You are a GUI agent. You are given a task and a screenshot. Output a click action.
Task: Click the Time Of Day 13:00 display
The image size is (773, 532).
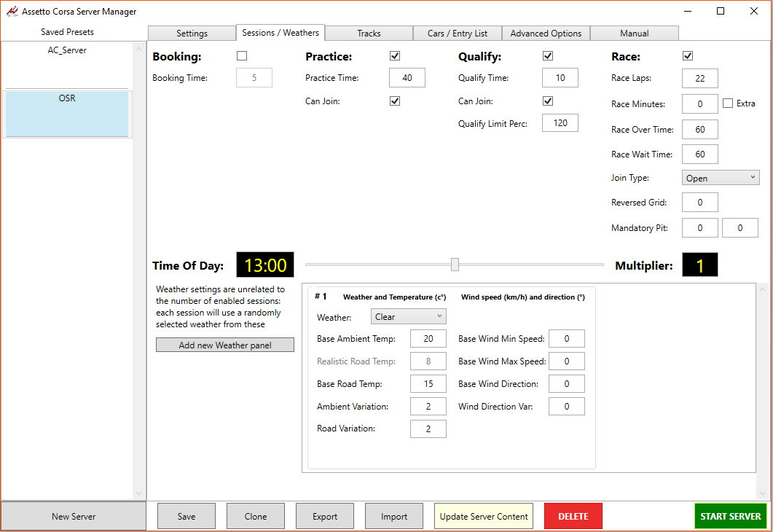[x=265, y=265]
